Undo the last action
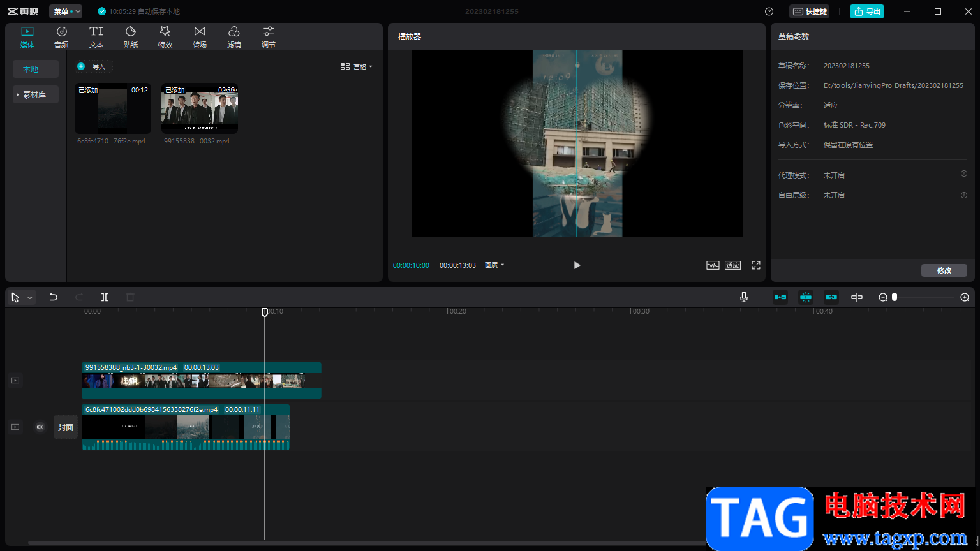980x551 pixels. (x=54, y=297)
